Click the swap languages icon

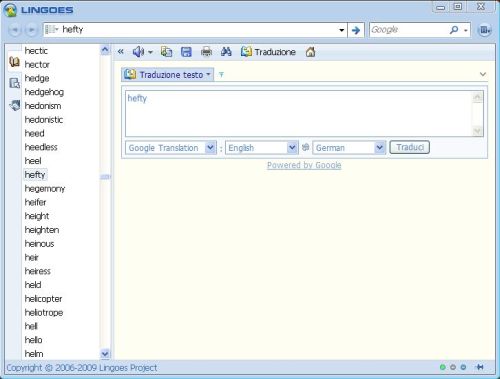tap(305, 147)
